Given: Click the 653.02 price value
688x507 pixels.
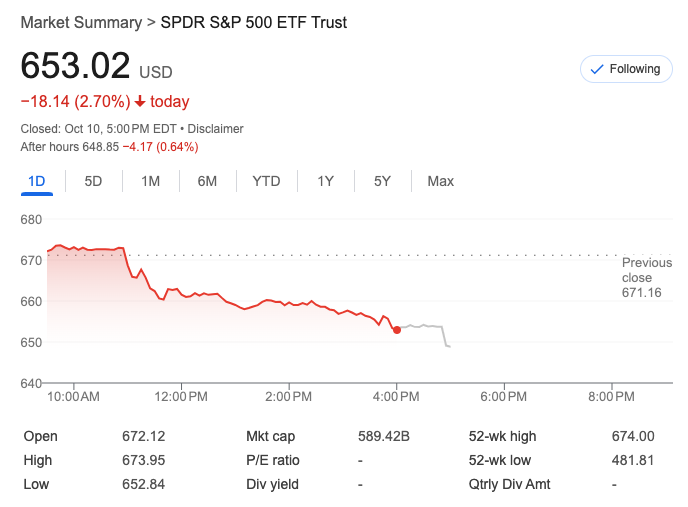Looking at the screenshot, I should click(x=76, y=67).
